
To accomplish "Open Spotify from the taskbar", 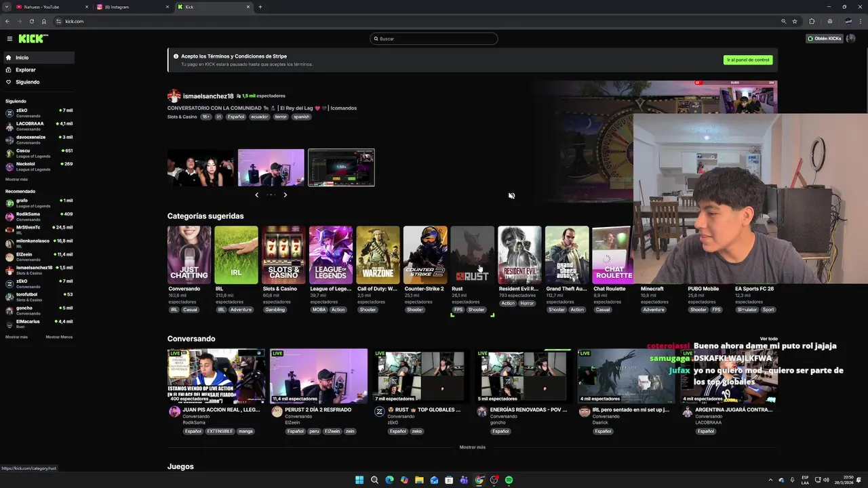I will (x=509, y=480).
